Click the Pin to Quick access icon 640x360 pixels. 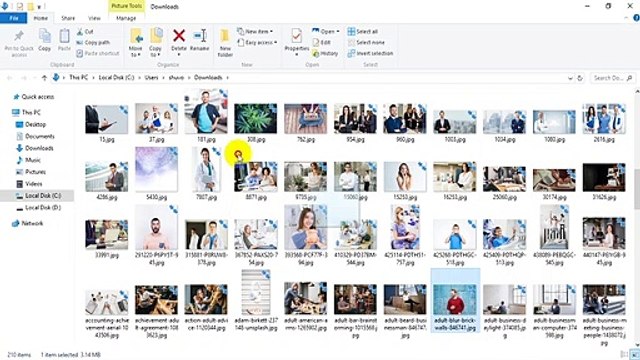pyautogui.click(x=19, y=37)
